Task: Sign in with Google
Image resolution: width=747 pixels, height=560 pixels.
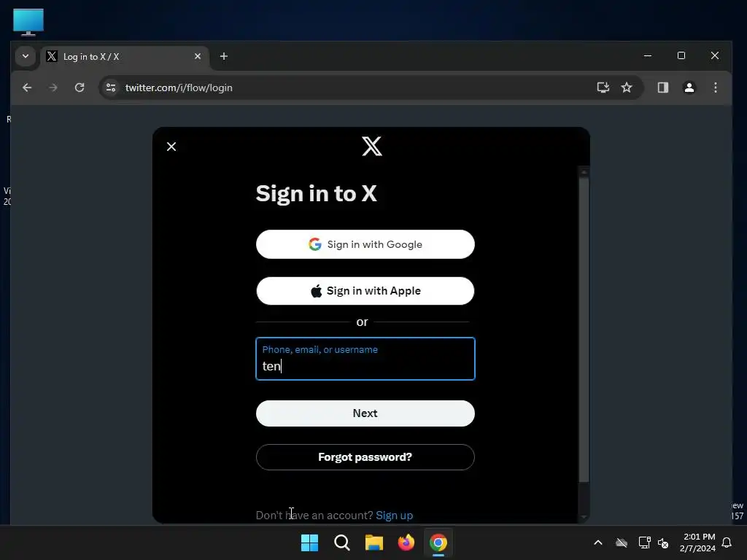Action: pyautogui.click(x=365, y=244)
